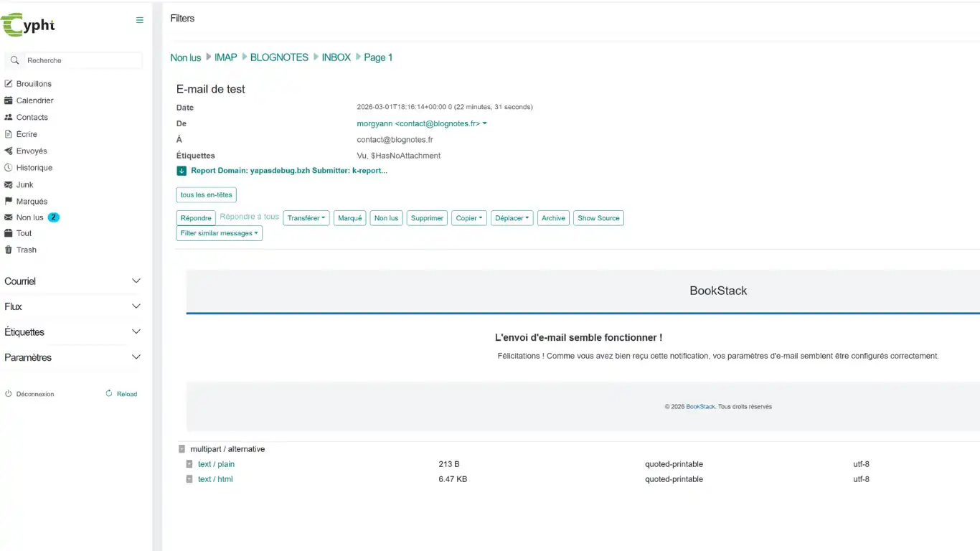Open sender dropdown for morgyann

(484, 123)
